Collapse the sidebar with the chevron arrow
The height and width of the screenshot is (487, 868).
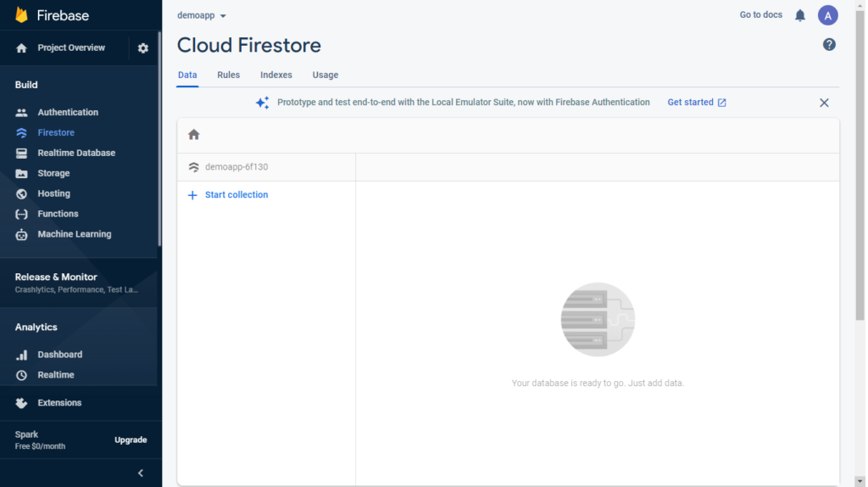coord(141,473)
